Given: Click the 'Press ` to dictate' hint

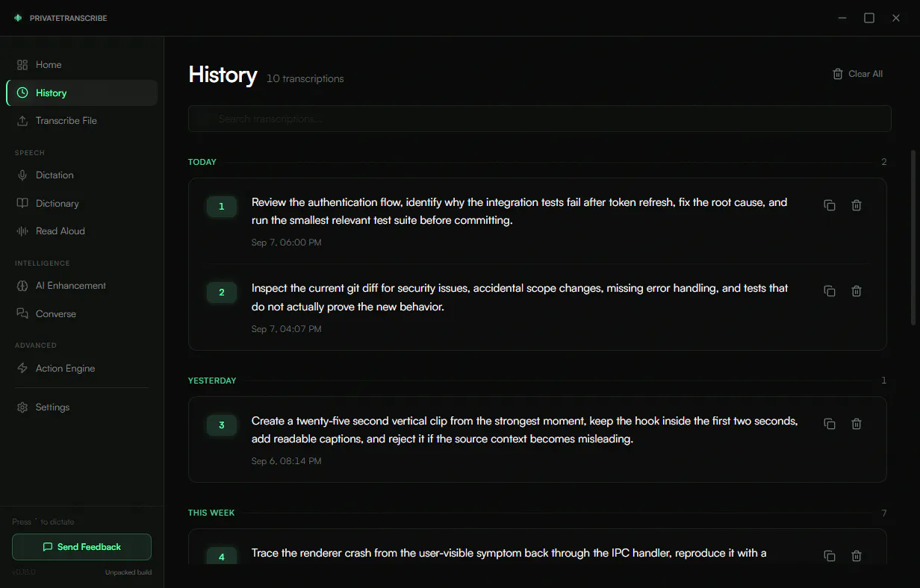Looking at the screenshot, I should pyautogui.click(x=43, y=522).
